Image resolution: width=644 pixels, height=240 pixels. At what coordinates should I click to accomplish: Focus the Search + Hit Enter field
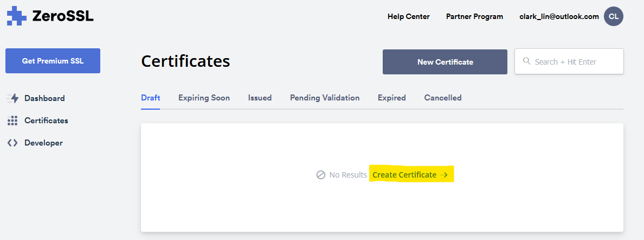click(x=575, y=61)
